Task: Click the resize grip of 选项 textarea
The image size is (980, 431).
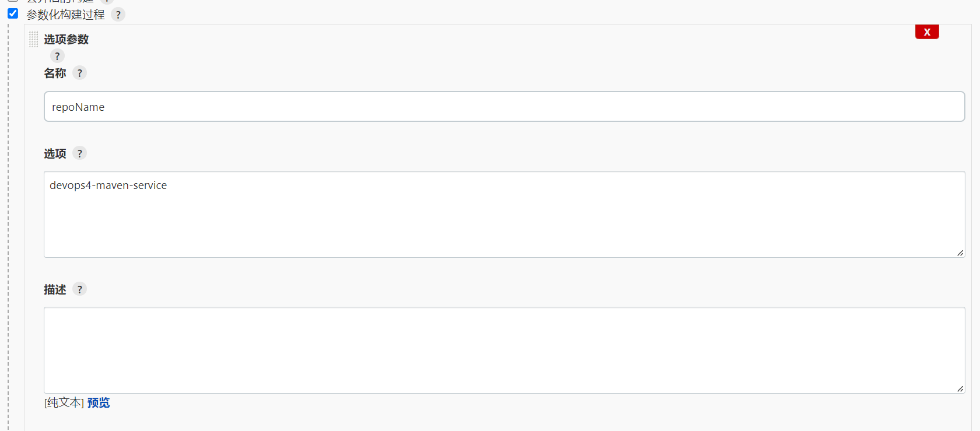Action: coord(960,253)
